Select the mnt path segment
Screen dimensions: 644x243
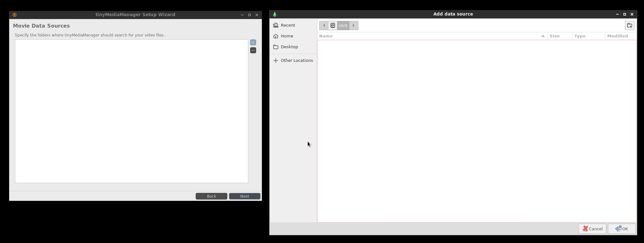pos(343,25)
